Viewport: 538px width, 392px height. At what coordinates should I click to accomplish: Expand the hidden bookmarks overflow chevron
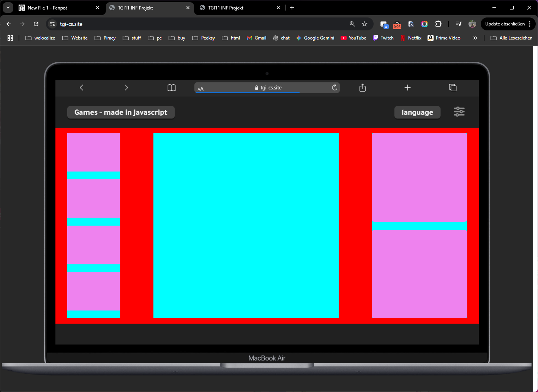(x=475, y=38)
